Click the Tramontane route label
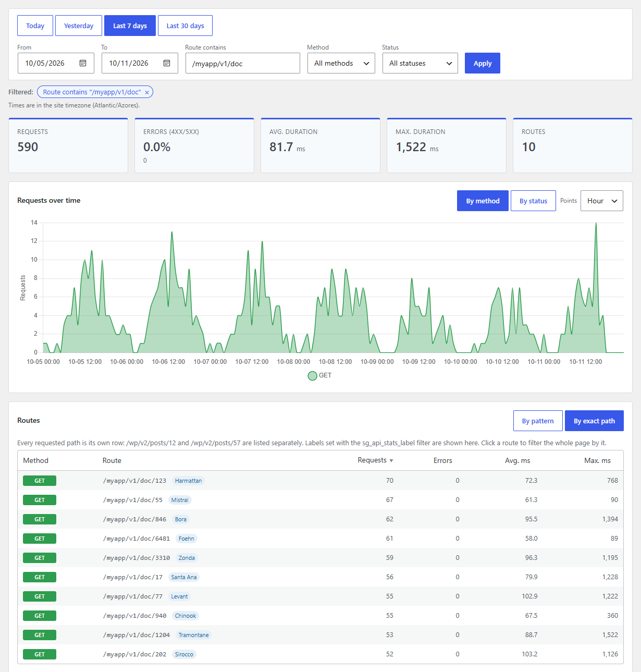 193,635
